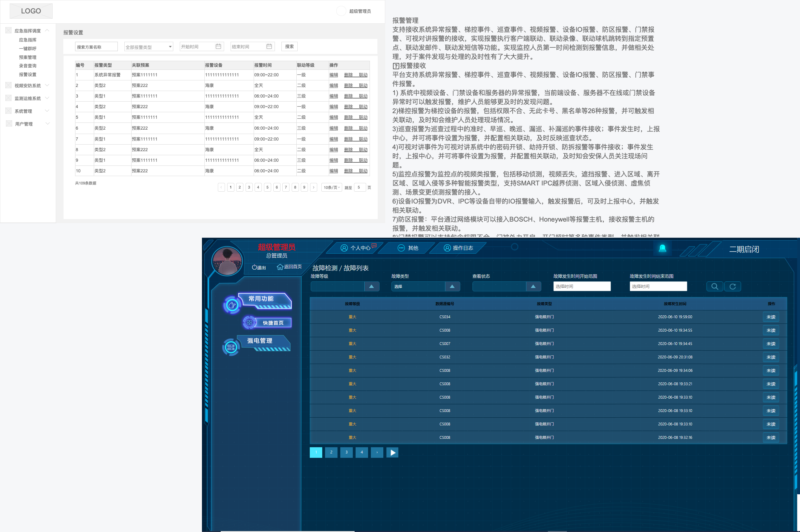Click the 用户管理 sidebar icon
The height and width of the screenshot is (532, 800).
9,123
